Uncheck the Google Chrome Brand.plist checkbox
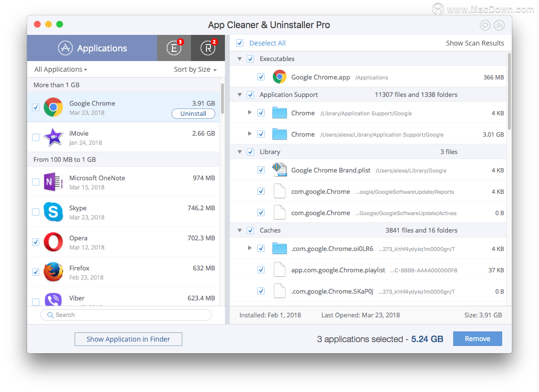This screenshot has width=539, height=392. [x=261, y=170]
